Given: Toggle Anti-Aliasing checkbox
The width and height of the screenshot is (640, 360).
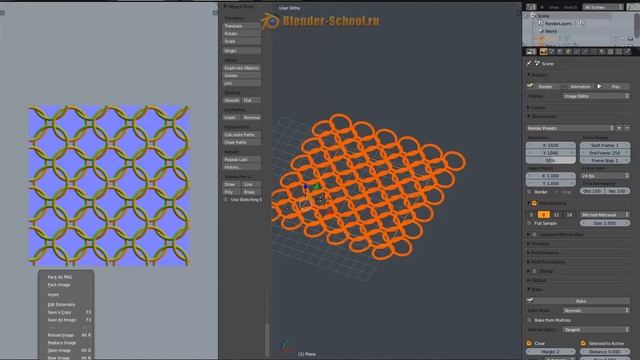Looking at the screenshot, I should tap(534, 203).
